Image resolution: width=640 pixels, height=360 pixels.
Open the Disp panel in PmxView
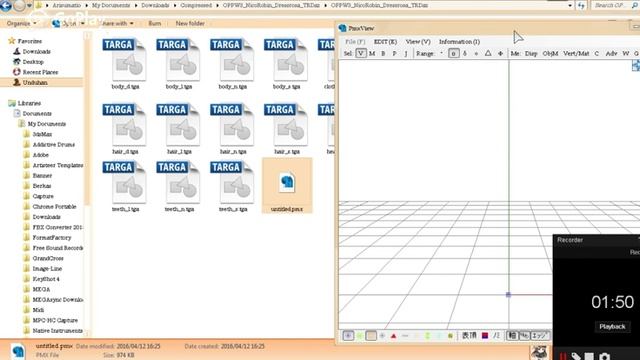click(531, 53)
